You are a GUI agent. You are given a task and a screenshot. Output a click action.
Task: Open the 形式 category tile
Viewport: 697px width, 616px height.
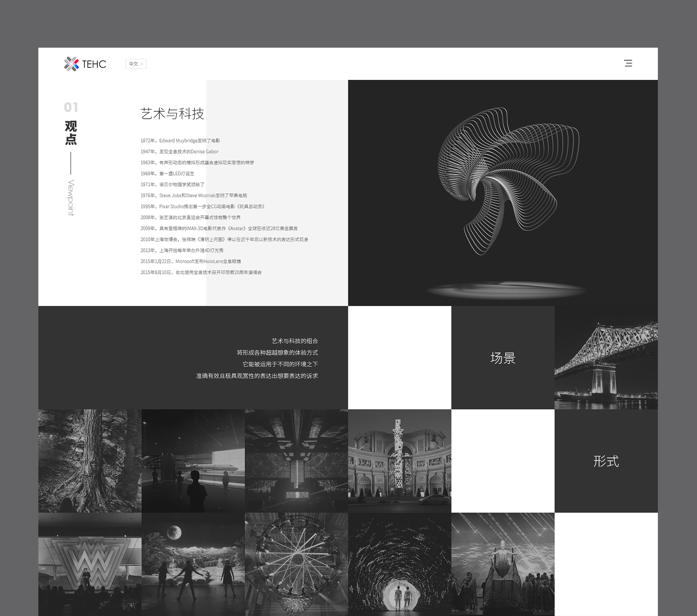pos(606,461)
